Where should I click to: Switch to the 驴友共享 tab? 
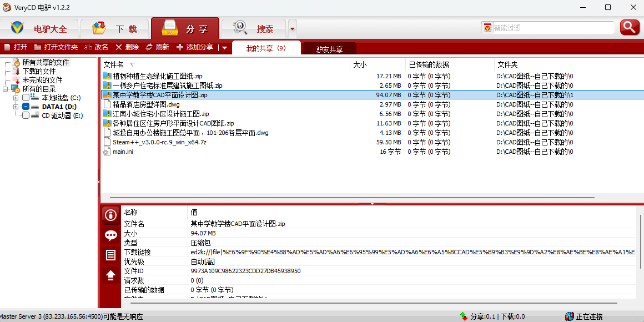tap(329, 49)
